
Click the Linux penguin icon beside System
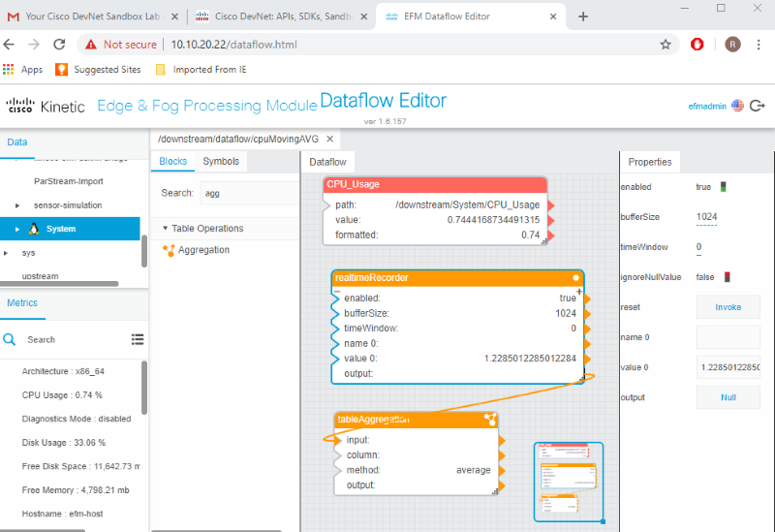click(34, 229)
